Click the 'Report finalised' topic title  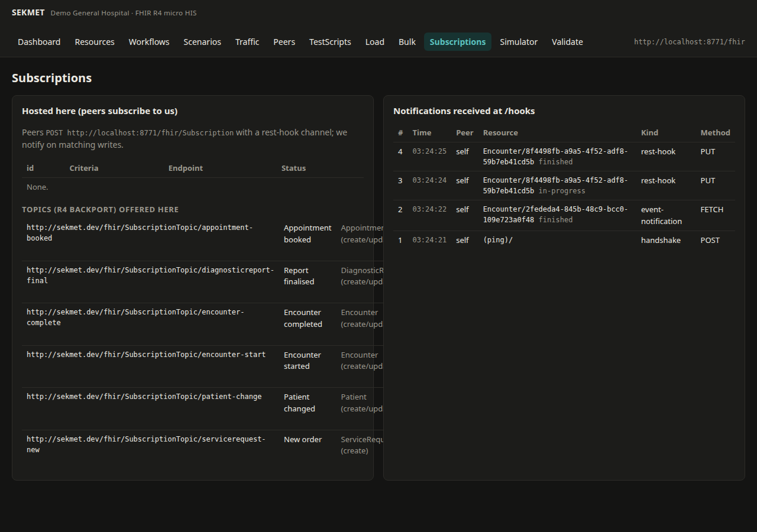click(x=299, y=276)
